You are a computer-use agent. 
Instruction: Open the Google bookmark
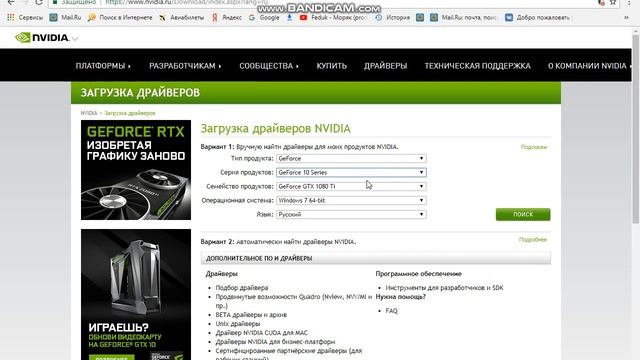pos(264,18)
